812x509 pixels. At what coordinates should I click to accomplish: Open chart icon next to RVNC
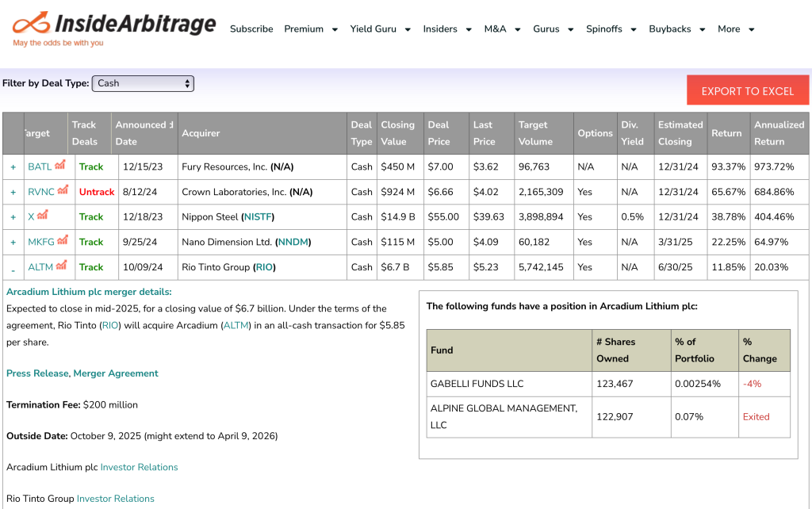pos(63,190)
